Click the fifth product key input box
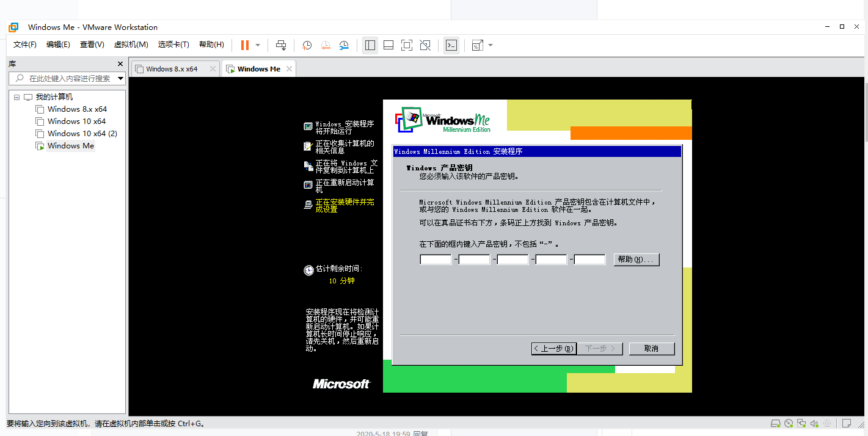The width and height of the screenshot is (868, 436). (589, 260)
